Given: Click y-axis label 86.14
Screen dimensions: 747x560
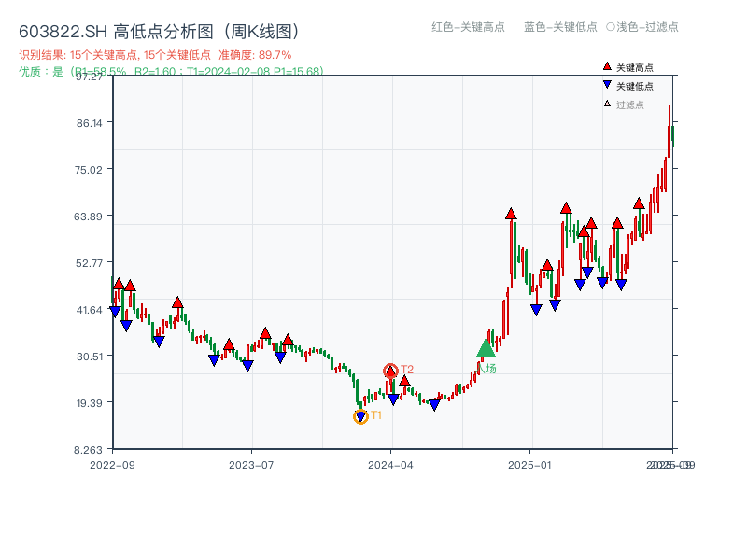Looking at the screenshot, I should click(x=90, y=123).
